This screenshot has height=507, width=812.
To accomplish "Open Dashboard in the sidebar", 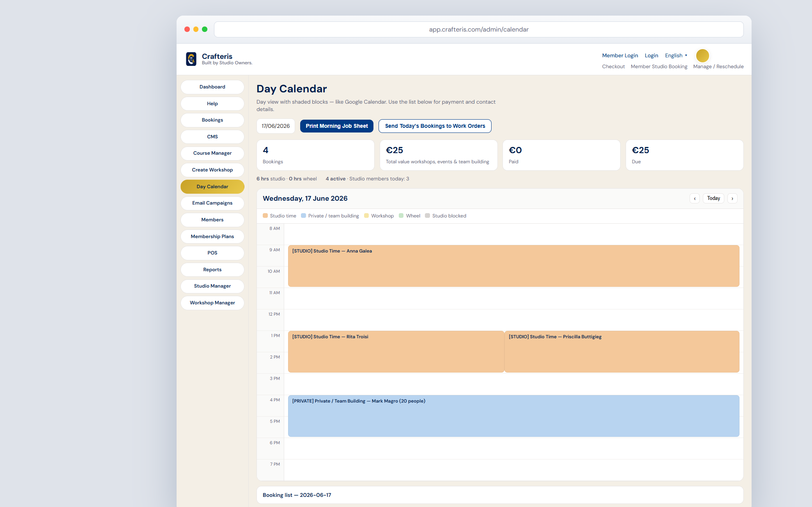I will click(212, 87).
